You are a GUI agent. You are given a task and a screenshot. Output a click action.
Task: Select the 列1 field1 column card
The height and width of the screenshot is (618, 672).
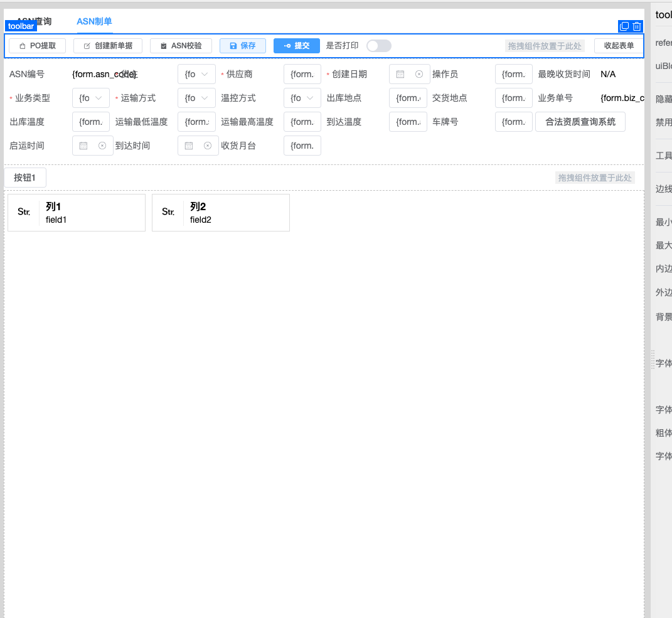[x=76, y=213]
